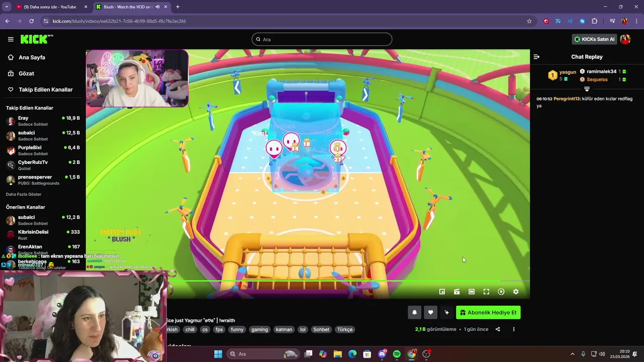Open the tab search dropdown arrow

coord(7,7)
